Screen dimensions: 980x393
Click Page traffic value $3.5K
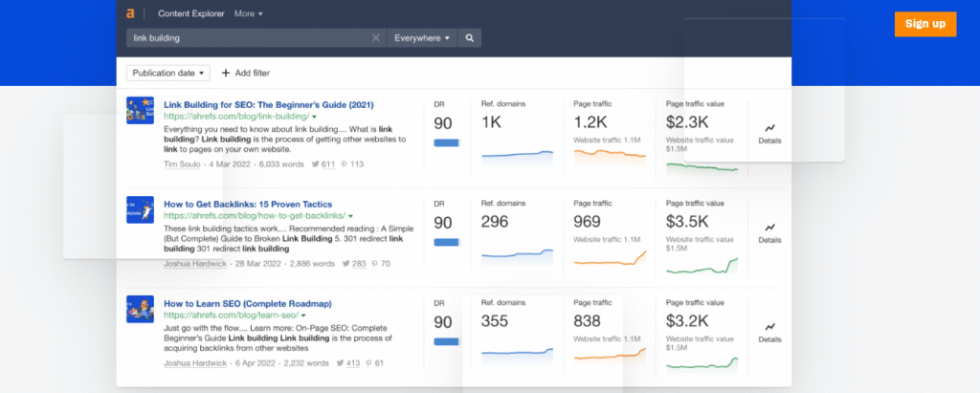(x=687, y=222)
